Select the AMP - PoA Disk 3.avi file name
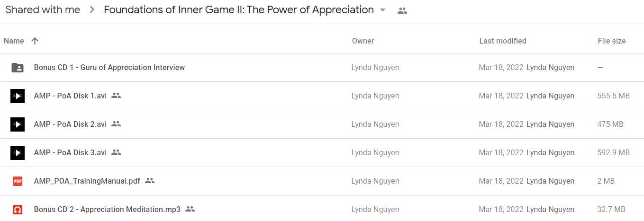This screenshot has width=644, height=221. tap(70, 153)
